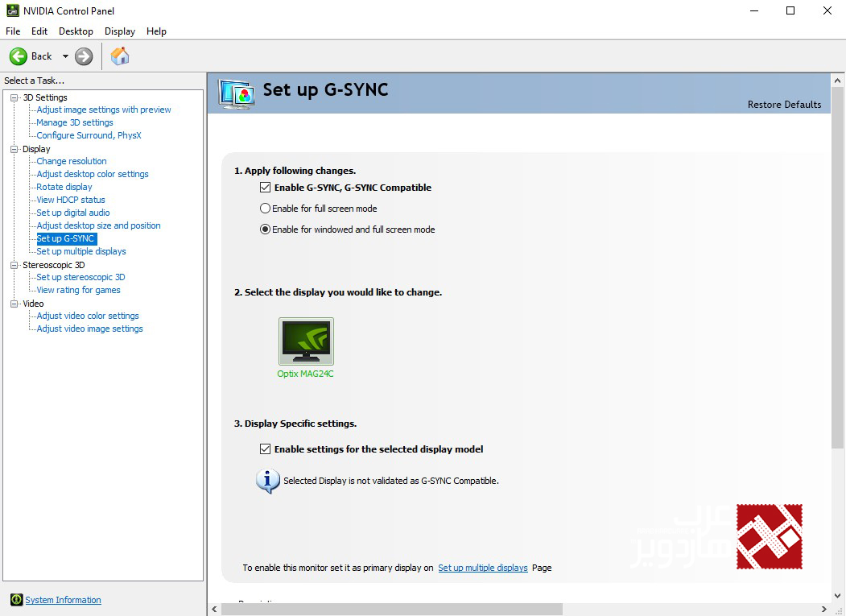Open Set up multiple displays in tree
Image resolution: width=846 pixels, height=616 pixels.
(x=81, y=251)
